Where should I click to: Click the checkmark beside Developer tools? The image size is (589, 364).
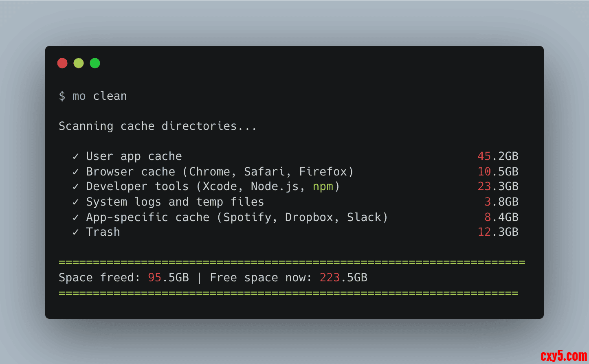click(x=76, y=186)
